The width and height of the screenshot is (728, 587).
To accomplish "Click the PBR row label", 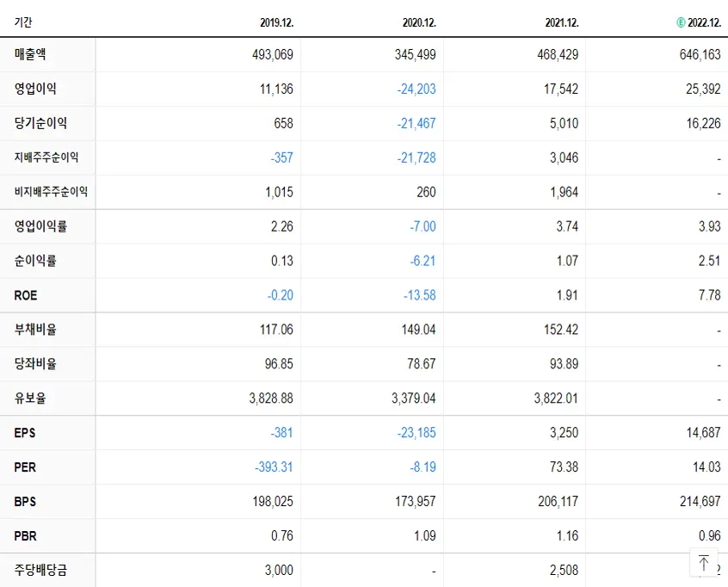I will coord(25,536).
